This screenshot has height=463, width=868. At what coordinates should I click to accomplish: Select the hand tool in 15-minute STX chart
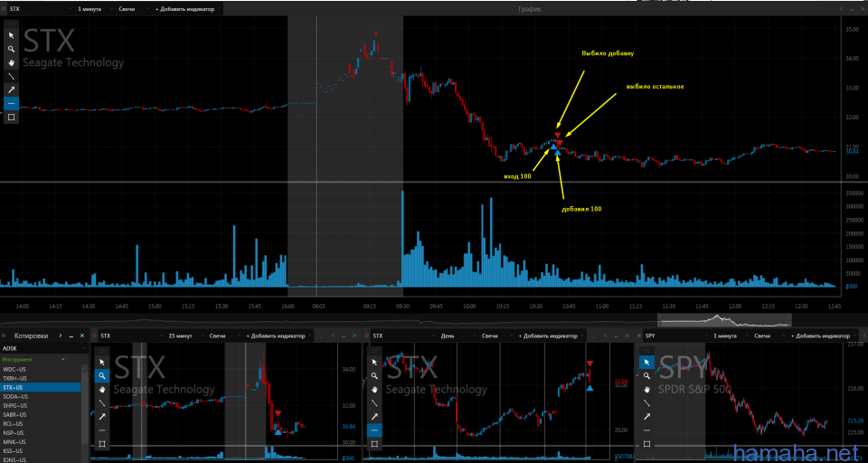pos(102,389)
